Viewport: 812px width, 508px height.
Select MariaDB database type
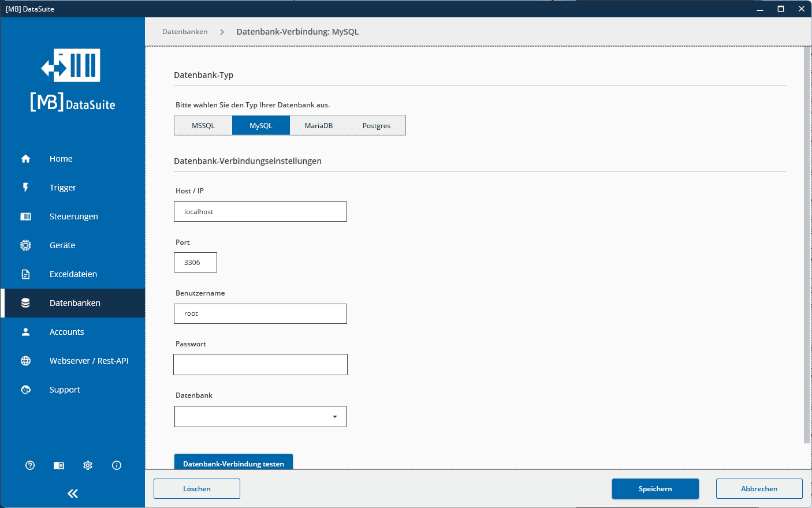coord(319,125)
